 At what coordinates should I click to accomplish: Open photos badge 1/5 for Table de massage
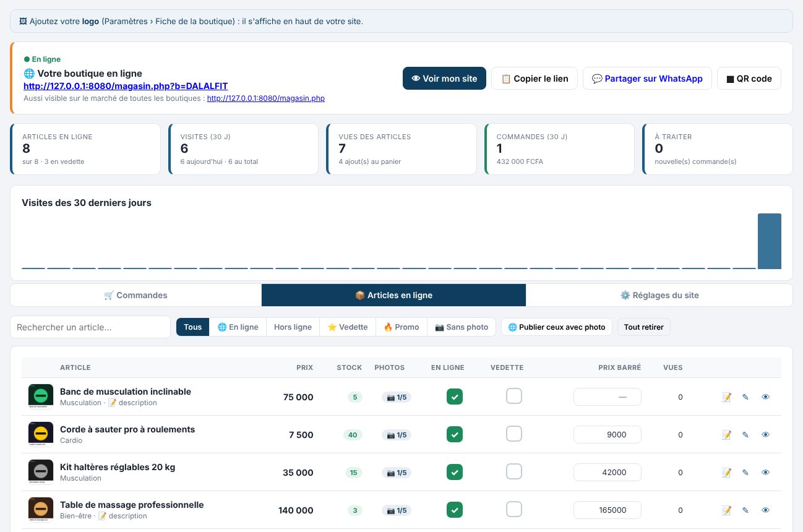[397, 510]
